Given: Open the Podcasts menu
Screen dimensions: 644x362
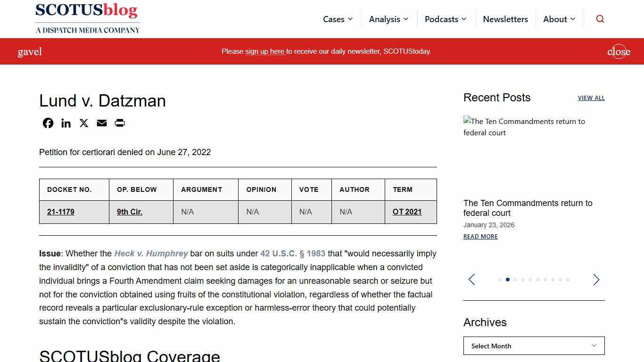Looking at the screenshot, I should coord(445,19).
